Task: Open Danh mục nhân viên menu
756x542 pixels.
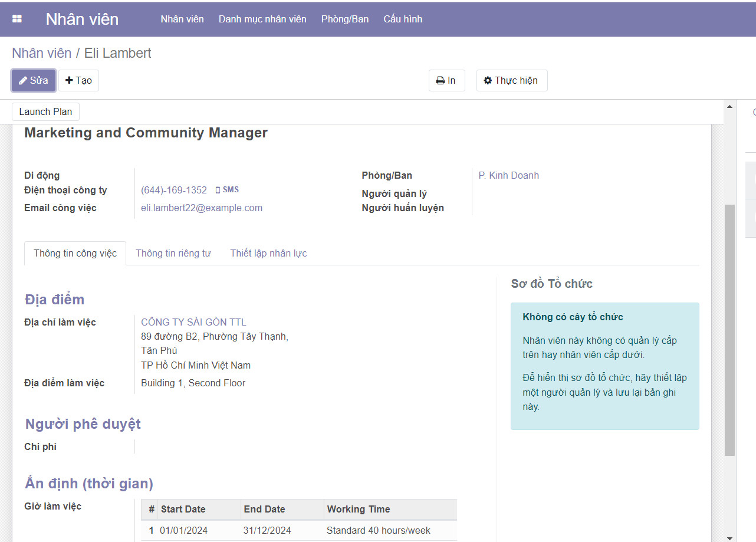Action: [262, 19]
